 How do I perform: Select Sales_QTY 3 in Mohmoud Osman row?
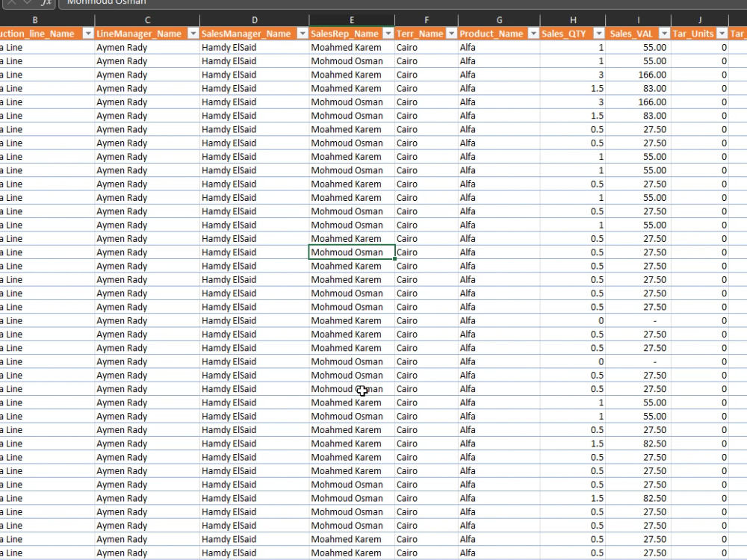pyautogui.click(x=601, y=102)
